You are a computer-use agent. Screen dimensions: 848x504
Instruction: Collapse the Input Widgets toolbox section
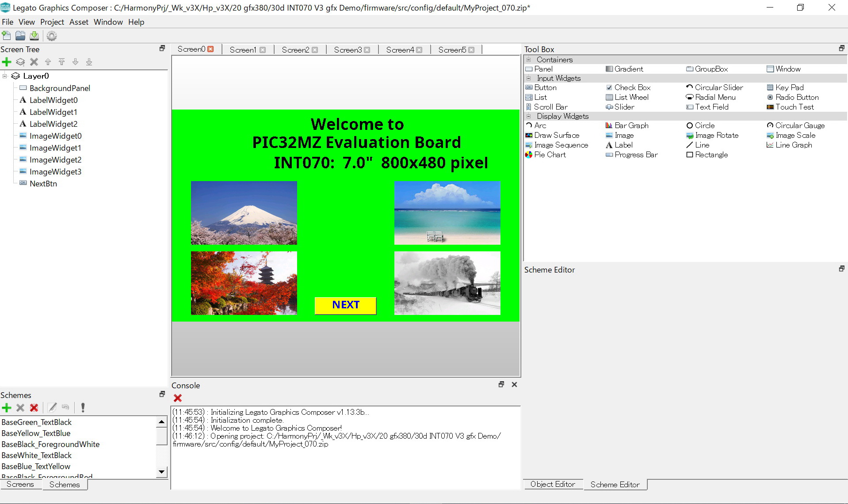[x=528, y=78]
